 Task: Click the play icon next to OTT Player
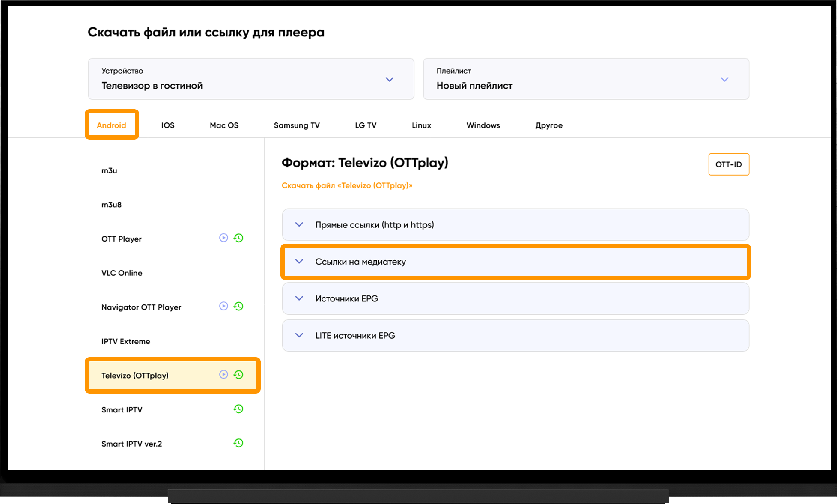coord(223,238)
